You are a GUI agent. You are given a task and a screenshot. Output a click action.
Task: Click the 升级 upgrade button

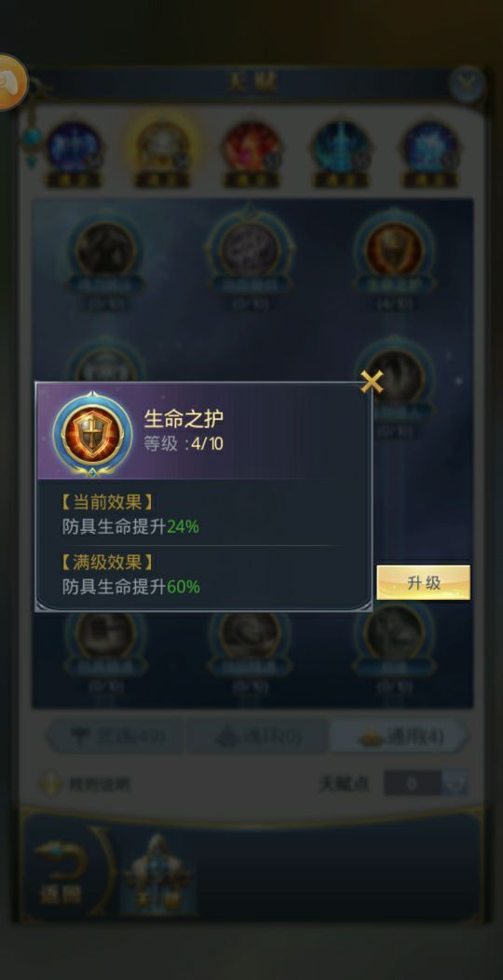tap(423, 582)
